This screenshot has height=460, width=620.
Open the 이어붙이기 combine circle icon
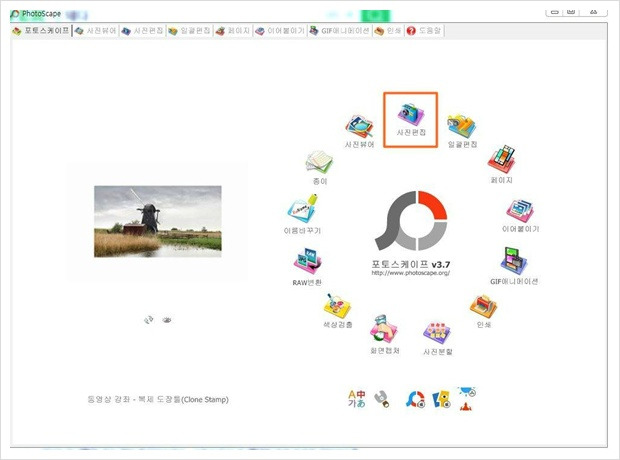click(520, 216)
